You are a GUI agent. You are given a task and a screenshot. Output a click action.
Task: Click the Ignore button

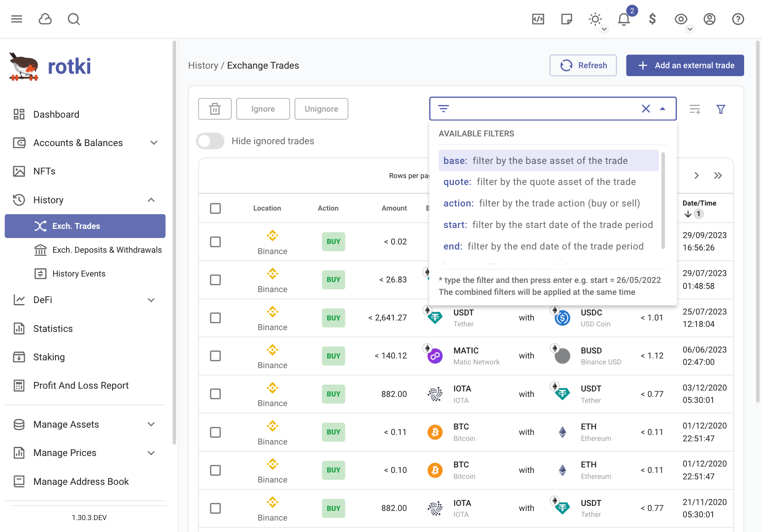(263, 109)
